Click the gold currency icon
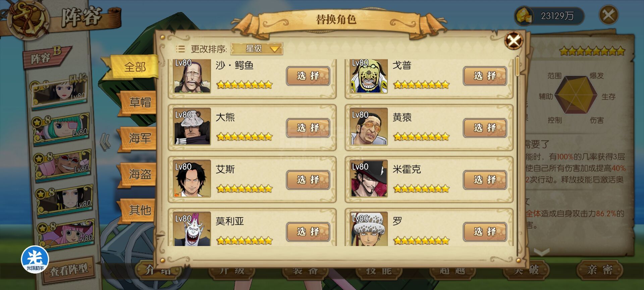 coord(524,16)
